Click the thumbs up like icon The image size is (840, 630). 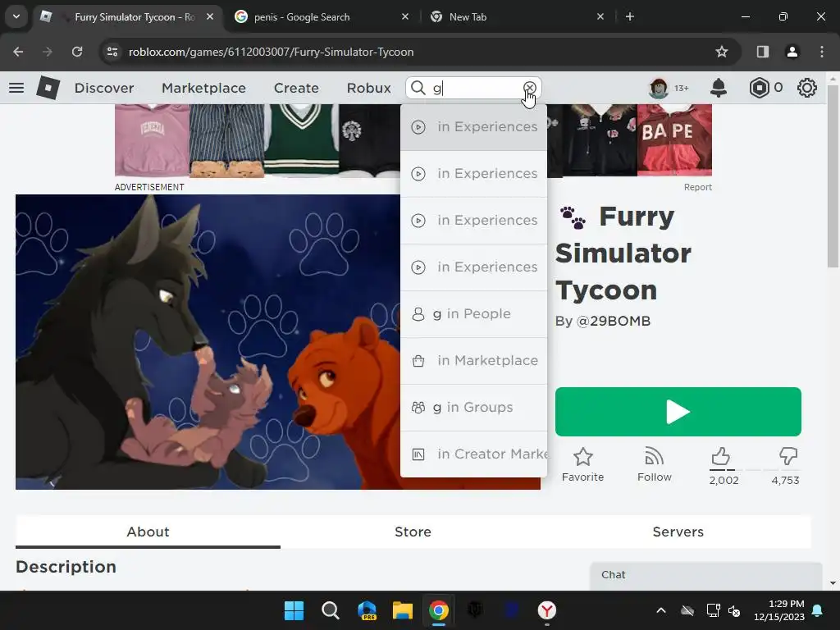721,456
